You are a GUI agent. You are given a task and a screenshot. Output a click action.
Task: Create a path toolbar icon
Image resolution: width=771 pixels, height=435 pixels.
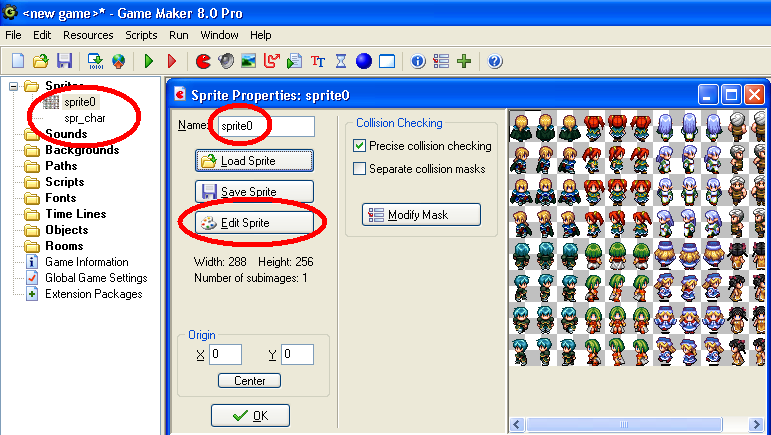click(271, 61)
